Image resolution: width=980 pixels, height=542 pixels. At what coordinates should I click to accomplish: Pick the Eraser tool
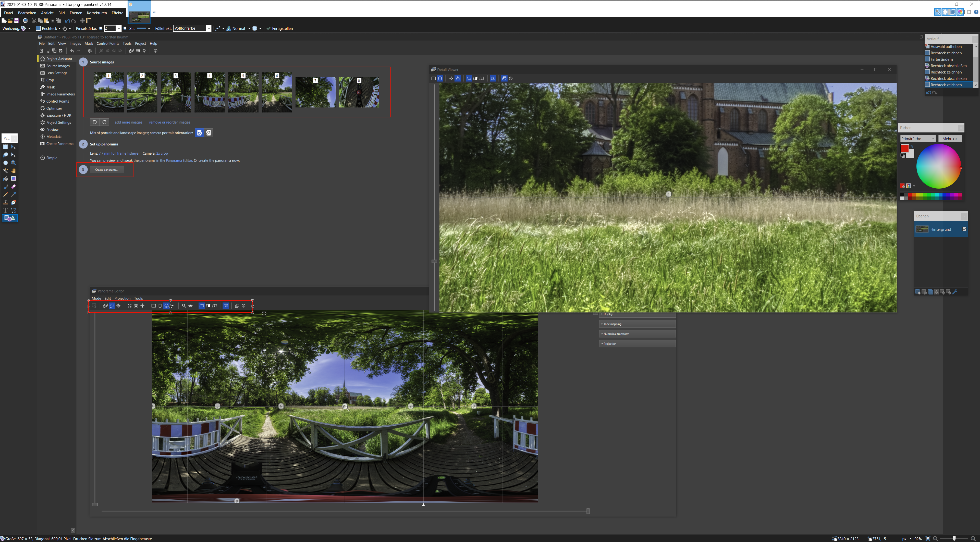13,187
